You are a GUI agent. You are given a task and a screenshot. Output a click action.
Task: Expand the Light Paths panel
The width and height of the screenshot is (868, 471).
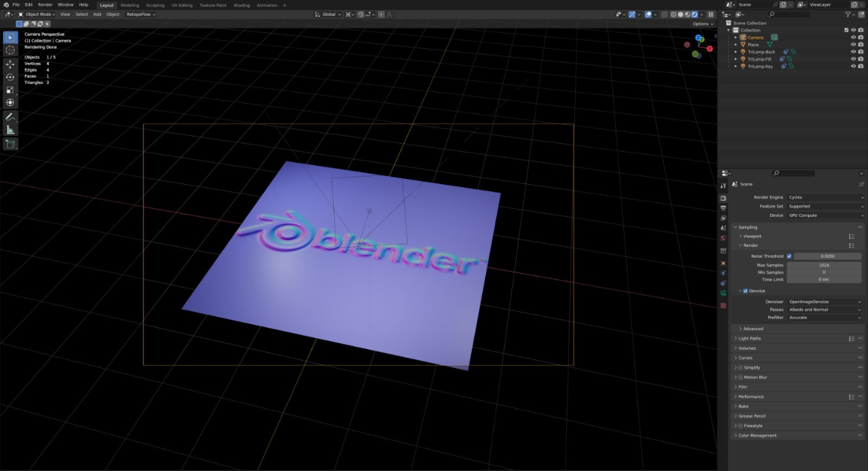point(749,338)
